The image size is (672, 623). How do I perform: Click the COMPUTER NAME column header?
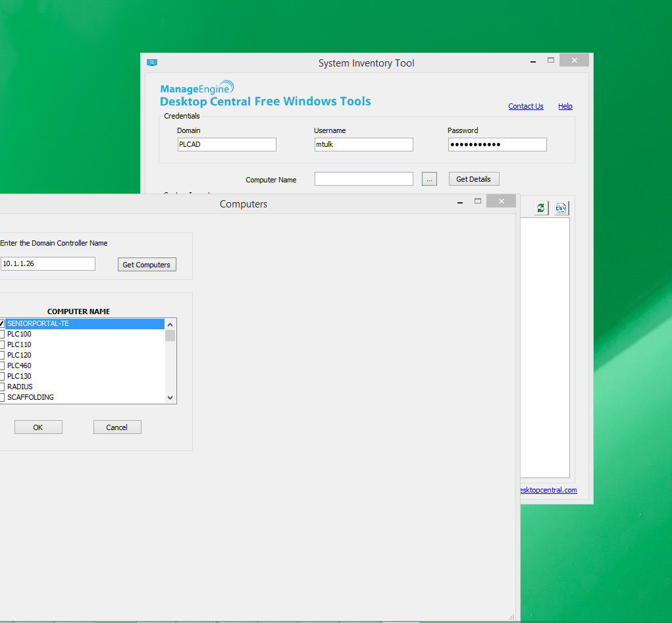click(78, 311)
